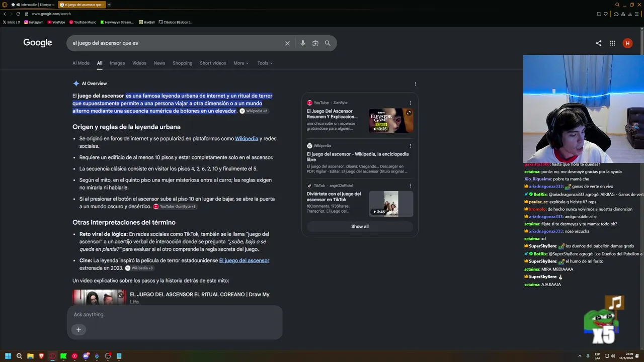Open the Instagram bookmark
644x362 pixels.
[34, 22]
